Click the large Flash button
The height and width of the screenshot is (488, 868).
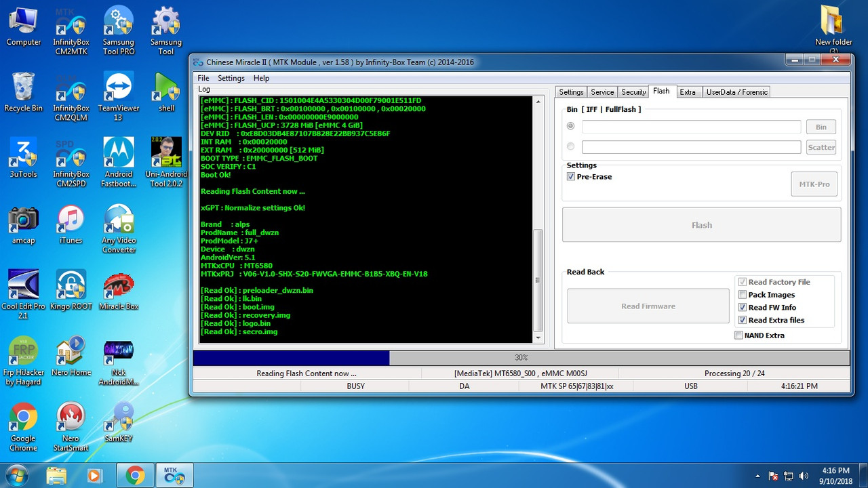701,225
